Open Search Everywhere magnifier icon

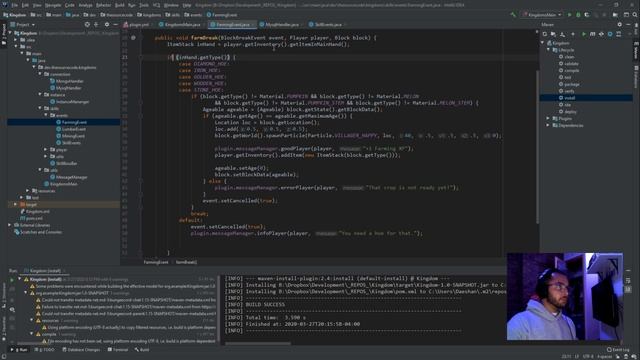(x=635, y=15)
